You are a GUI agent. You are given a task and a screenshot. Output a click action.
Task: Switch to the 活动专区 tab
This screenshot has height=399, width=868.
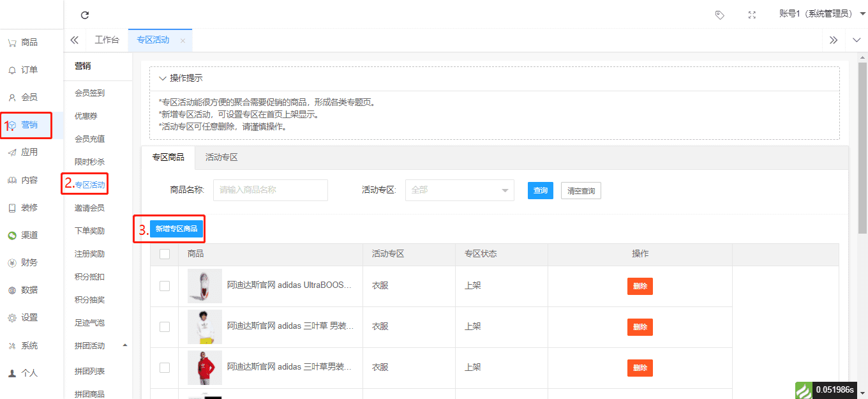pyautogui.click(x=221, y=158)
